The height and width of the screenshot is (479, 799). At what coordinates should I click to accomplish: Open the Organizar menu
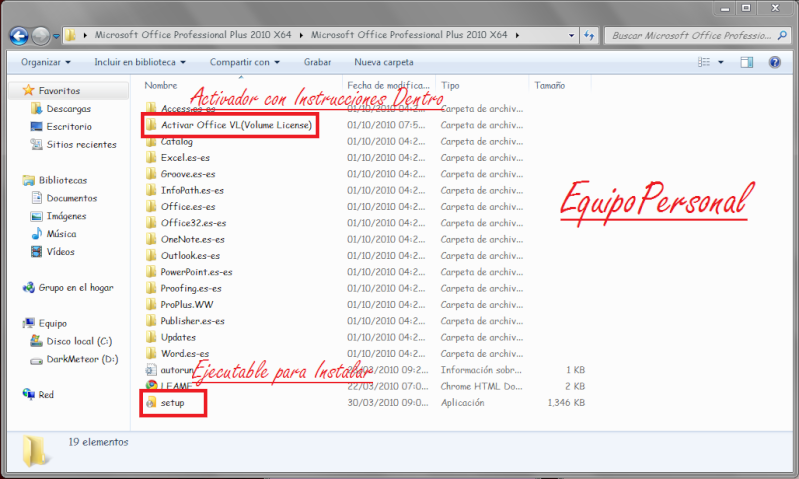pyautogui.click(x=46, y=62)
